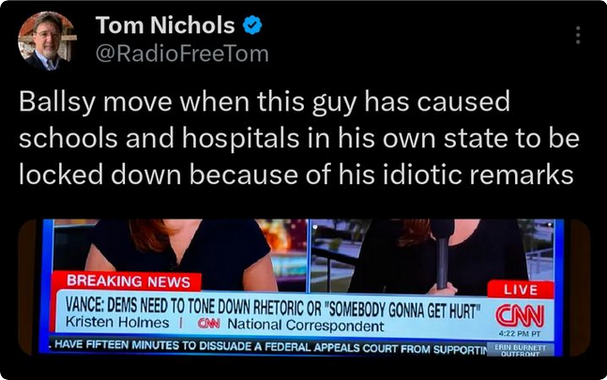This screenshot has width=607, height=380.
Task: Click the Tom Nichols display name
Action: click(165, 25)
